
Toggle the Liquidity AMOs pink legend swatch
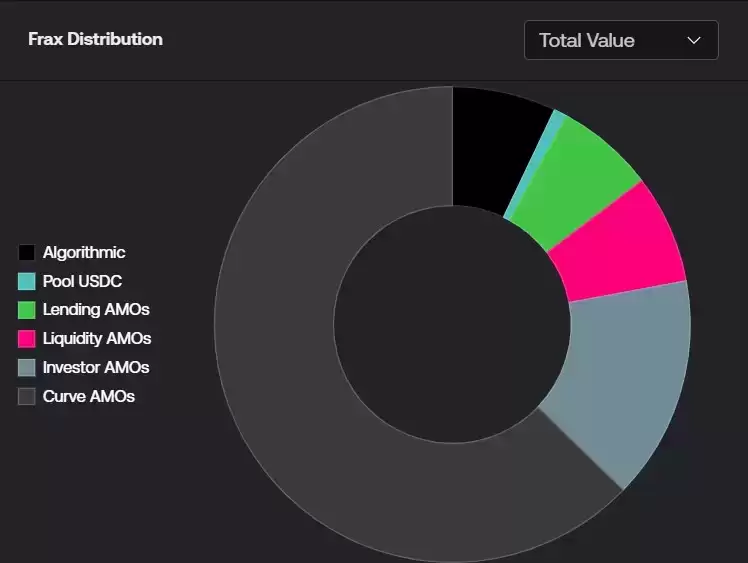click(x=27, y=339)
